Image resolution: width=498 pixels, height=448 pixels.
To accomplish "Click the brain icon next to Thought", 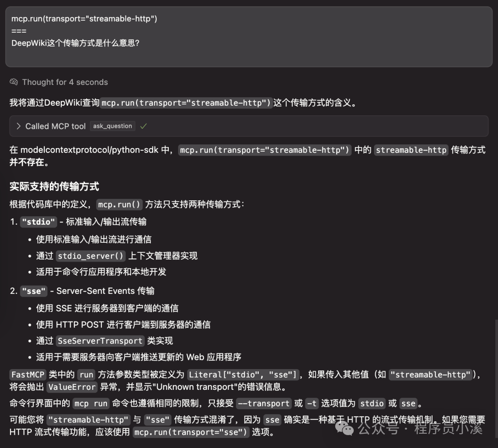I will (13, 82).
